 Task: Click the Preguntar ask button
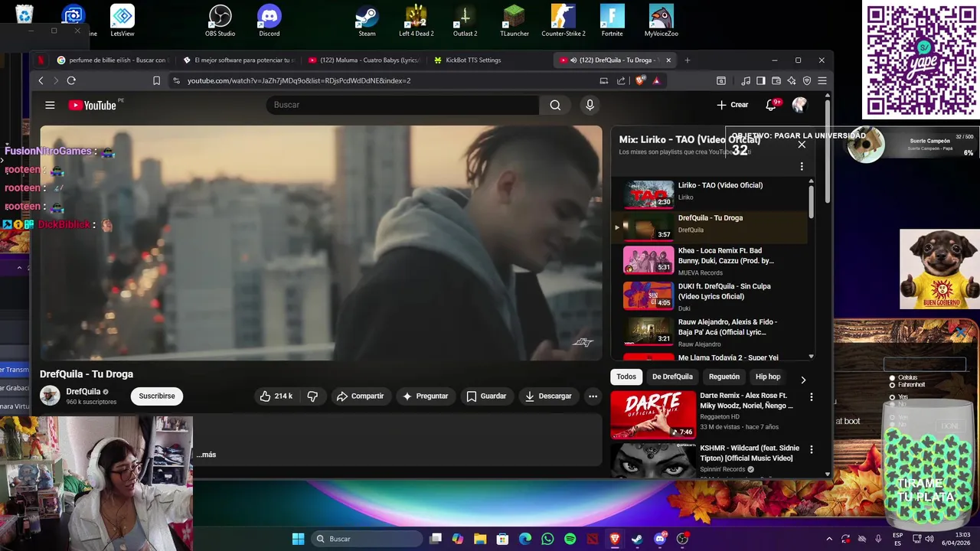(425, 396)
